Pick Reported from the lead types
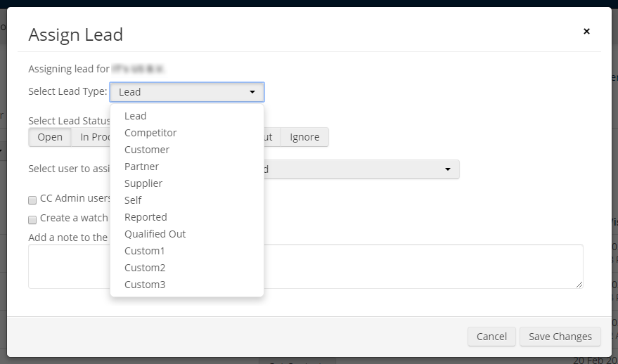This screenshot has width=618, height=364. tap(146, 217)
